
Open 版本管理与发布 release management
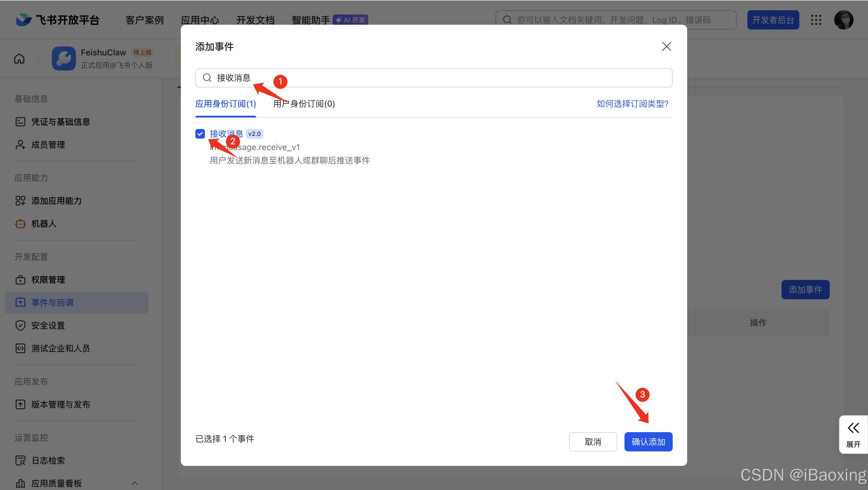(x=61, y=404)
